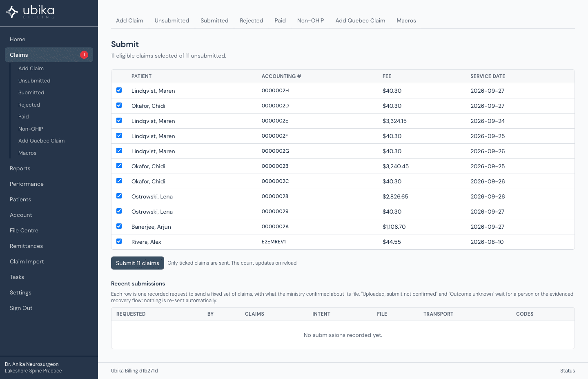Open the Paid tab
588x379 pixels.
coord(280,20)
